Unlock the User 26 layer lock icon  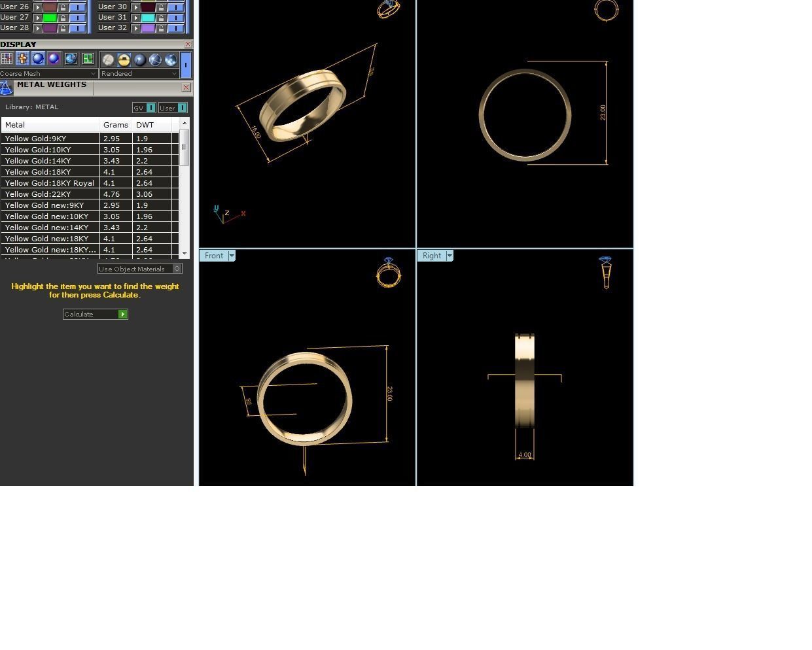click(x=63, y=7)
